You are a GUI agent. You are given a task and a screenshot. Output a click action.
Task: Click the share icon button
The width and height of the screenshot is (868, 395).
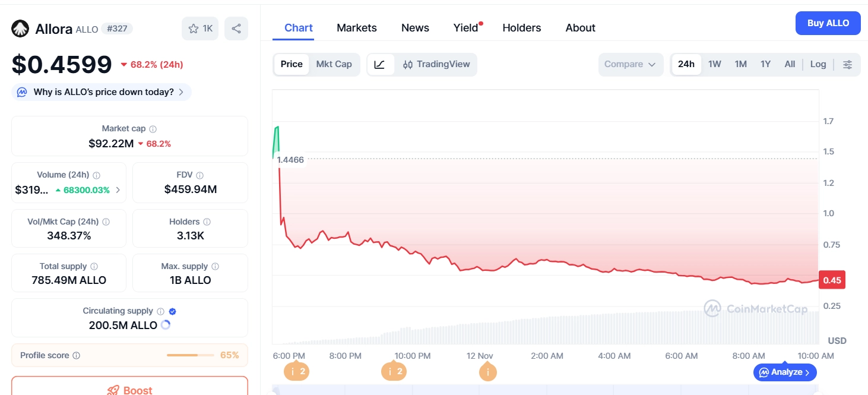(236, 29)
